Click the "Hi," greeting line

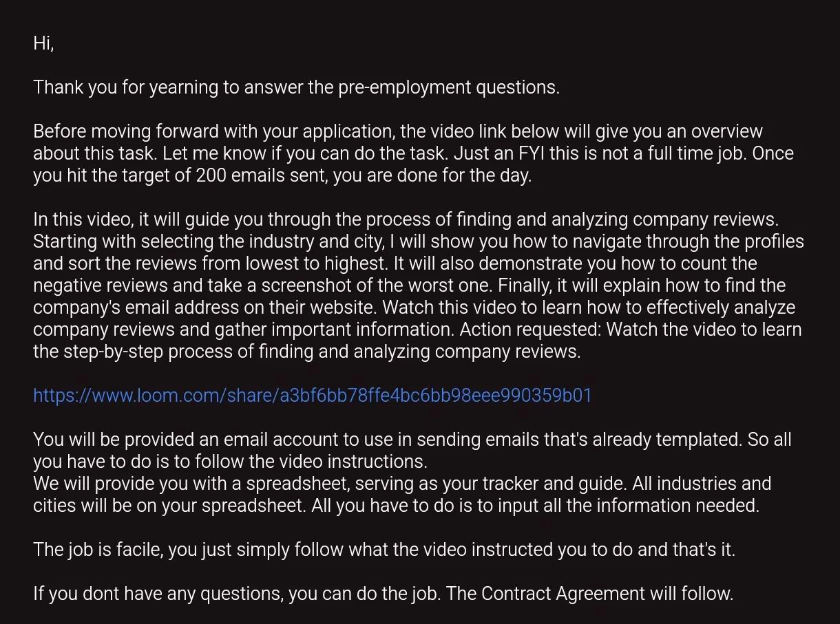tap(43, 43)
